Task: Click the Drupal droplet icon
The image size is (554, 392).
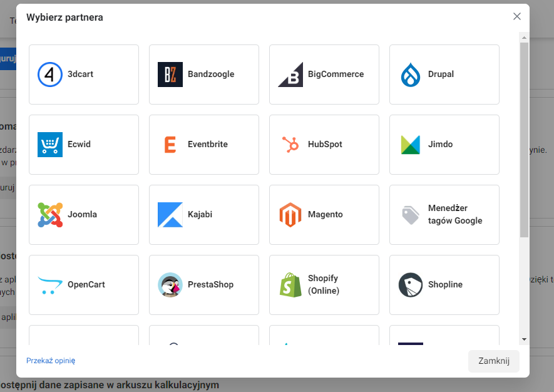Action: 411,75
